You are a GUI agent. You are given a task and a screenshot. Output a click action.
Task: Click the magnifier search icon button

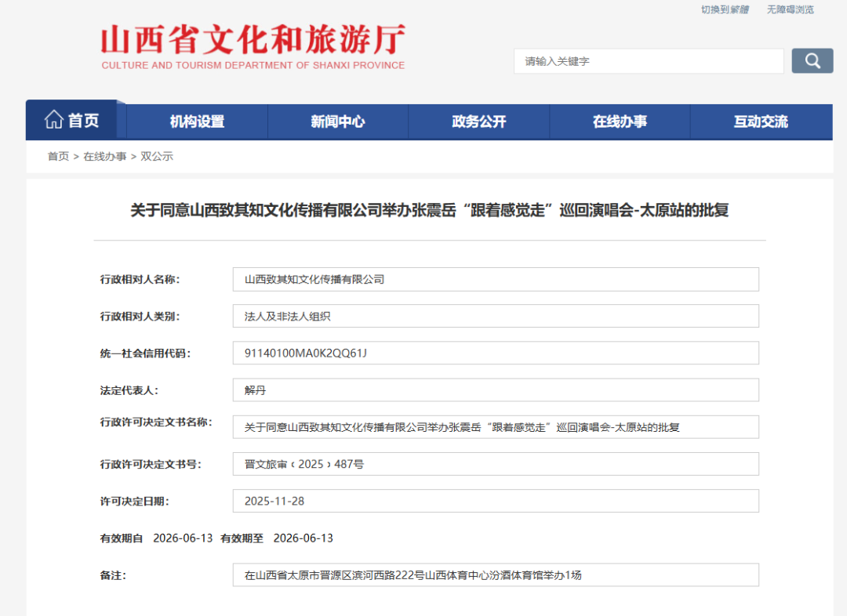click(812, 61)
